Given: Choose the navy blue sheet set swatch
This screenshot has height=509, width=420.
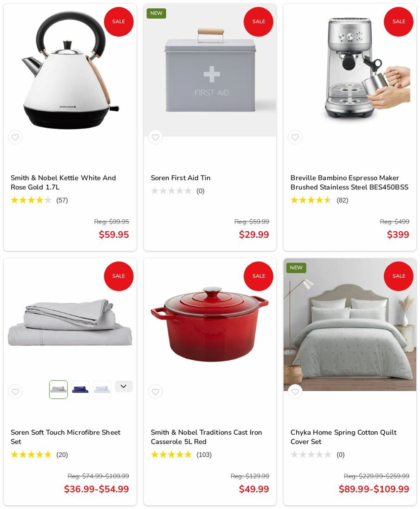Looking at the screenshot, I should [x=80, y=390].
